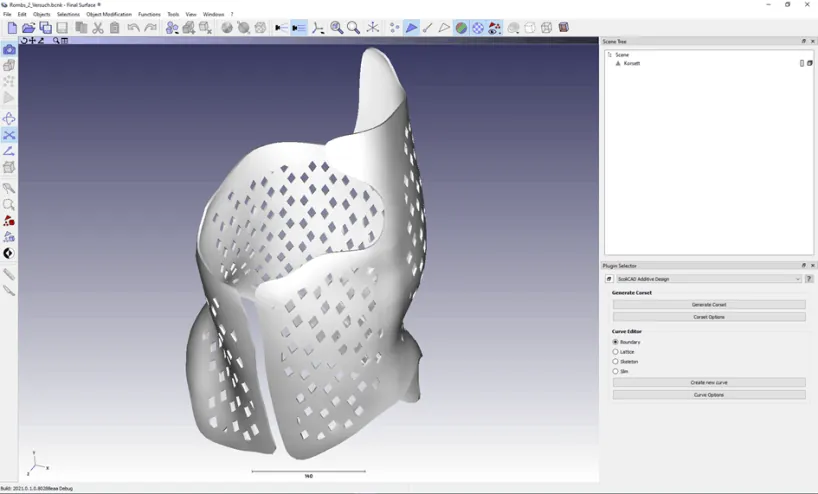Open the Selections menu
Screen dimensions: 818x494
coord(68,14)
